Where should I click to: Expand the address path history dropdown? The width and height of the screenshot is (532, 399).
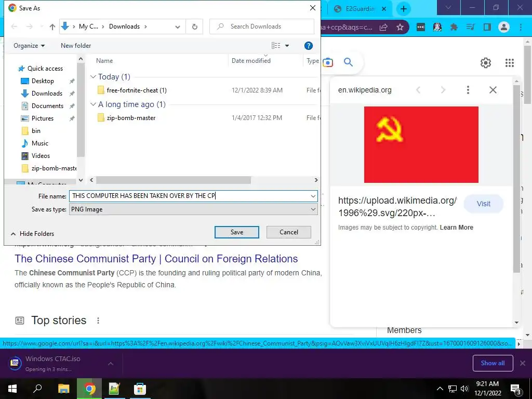coord(178,27)
